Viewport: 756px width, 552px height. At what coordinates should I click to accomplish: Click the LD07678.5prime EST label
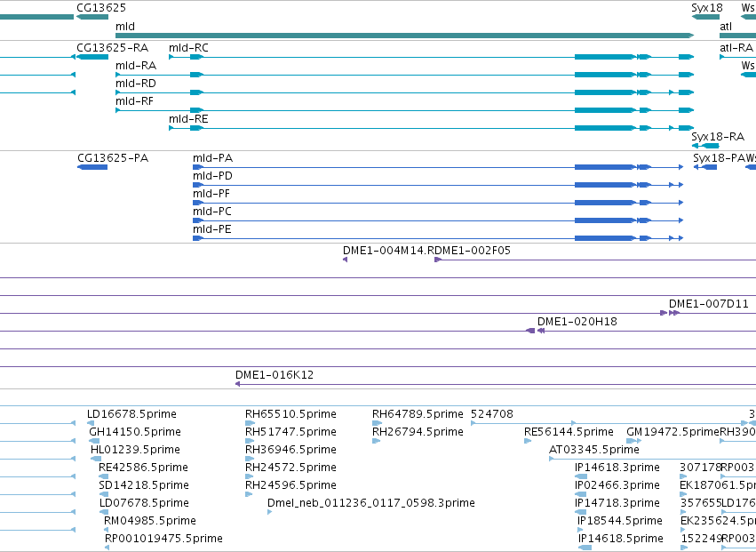pos(144,503)
